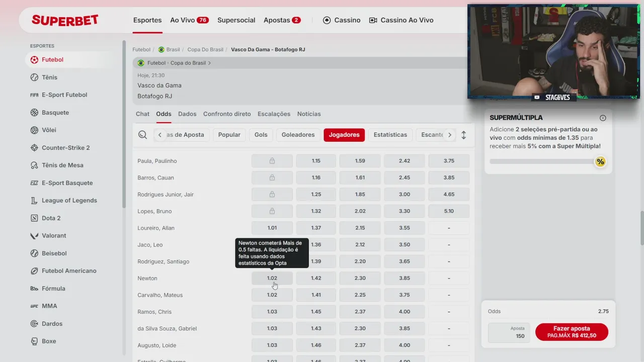
Task: Click the Dota 2 icon in sidebar
Action: (34, 218)
